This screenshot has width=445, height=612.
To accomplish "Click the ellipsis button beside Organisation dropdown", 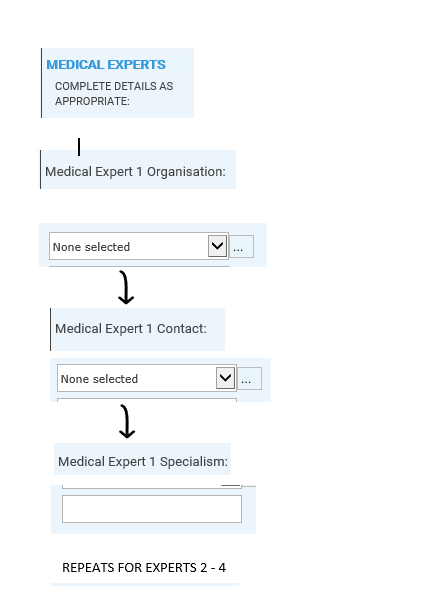I will point(241,246).
